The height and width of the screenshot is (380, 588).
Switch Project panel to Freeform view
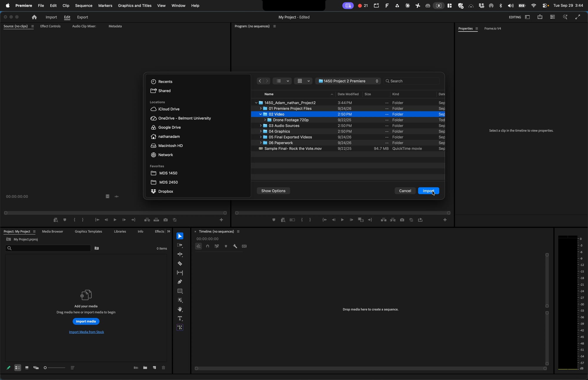coord(36,368)
